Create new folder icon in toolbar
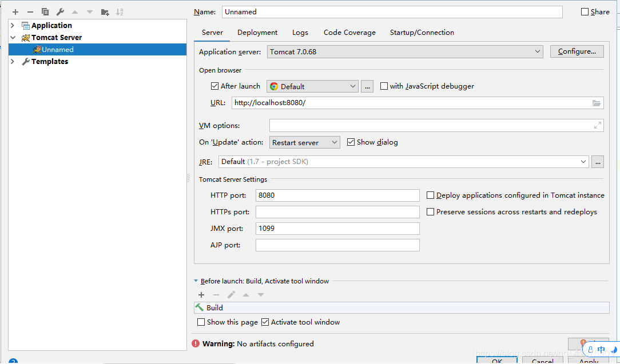The width and height of the screenshot is (620, 364). click(x=105, y=12)
